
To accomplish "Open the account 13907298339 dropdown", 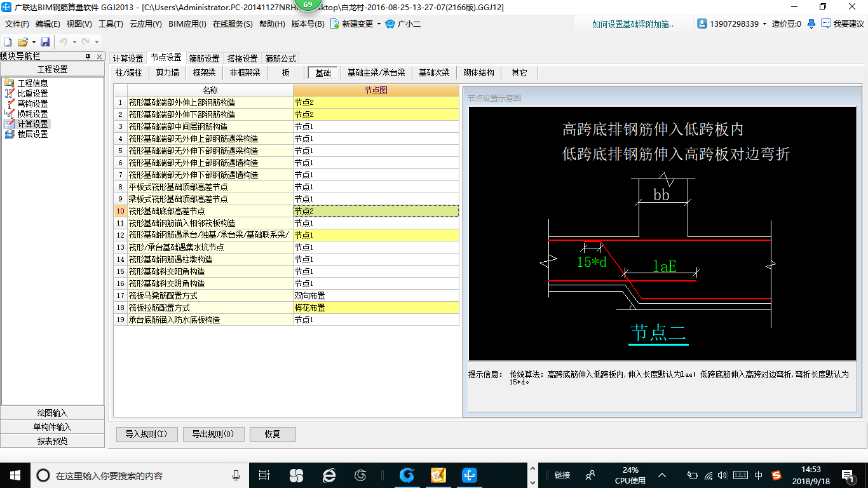I will 765,24.
